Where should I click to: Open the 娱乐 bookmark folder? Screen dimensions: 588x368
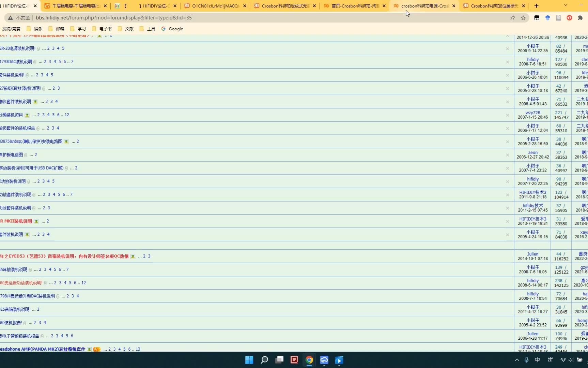click(35, 29)
